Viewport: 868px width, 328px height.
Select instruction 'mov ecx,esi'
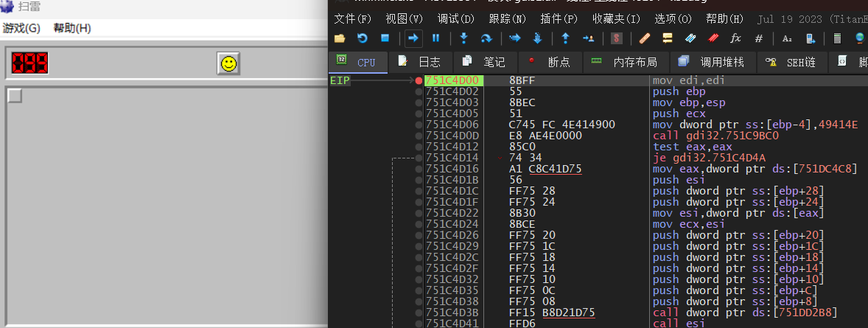point(689,224)
